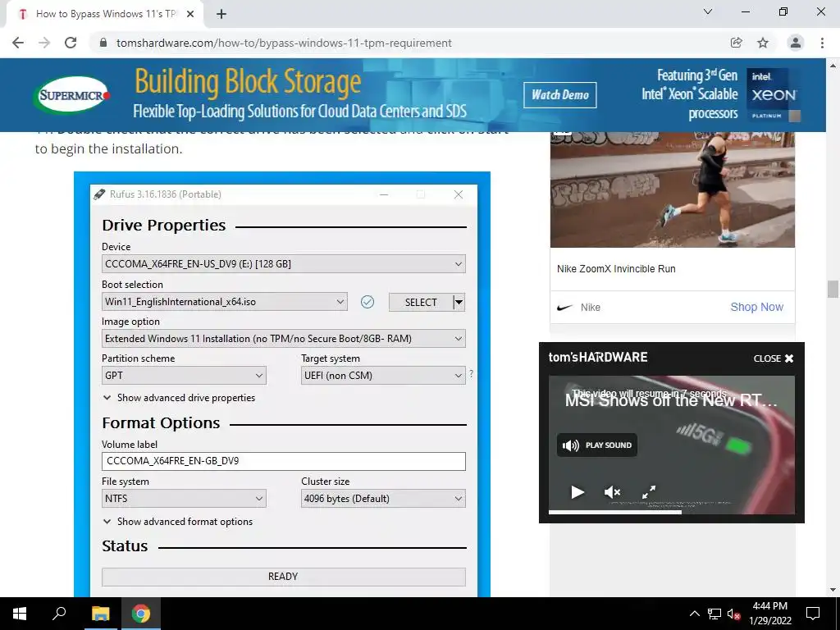Click the Intel Xeon Platinum badge
The height and width of the screenshot is (630, 840).
774,95
